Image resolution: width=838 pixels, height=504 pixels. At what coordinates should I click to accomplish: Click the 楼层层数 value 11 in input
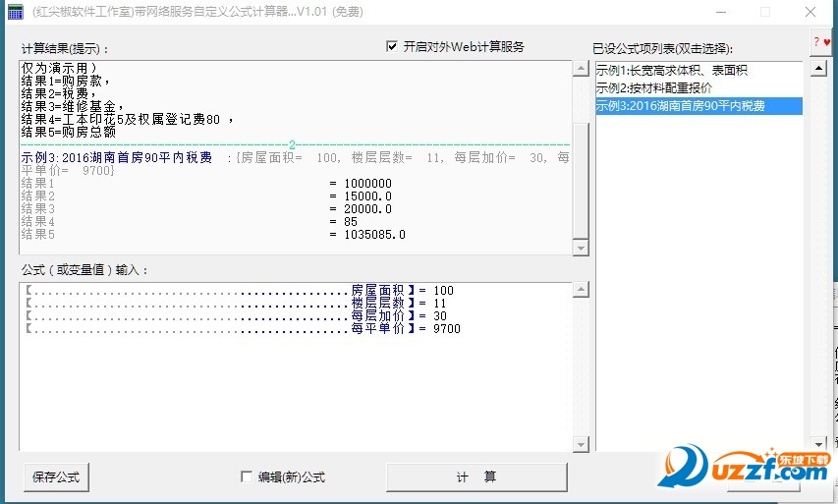coord(440,303)
